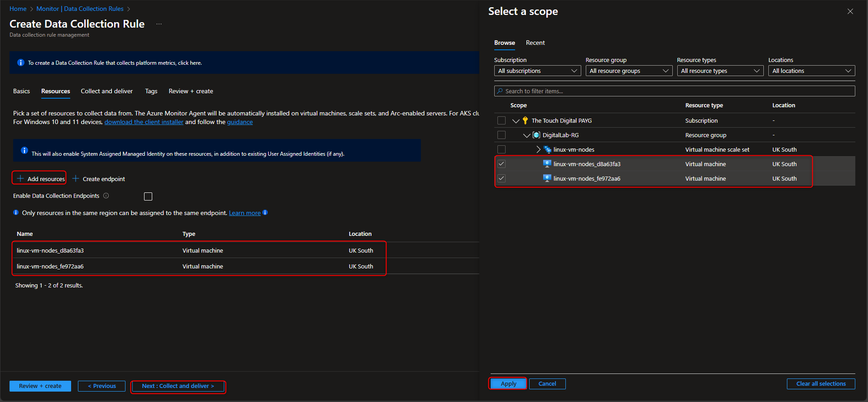This screenshot has height=402, width=868.
Task: Click the Create endpoint button
Action: [x=99, y=179]
